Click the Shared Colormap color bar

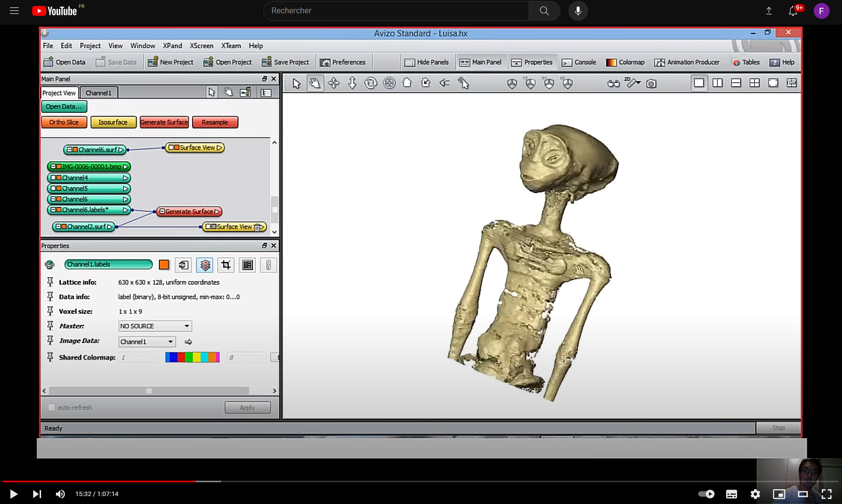[192, 357]
